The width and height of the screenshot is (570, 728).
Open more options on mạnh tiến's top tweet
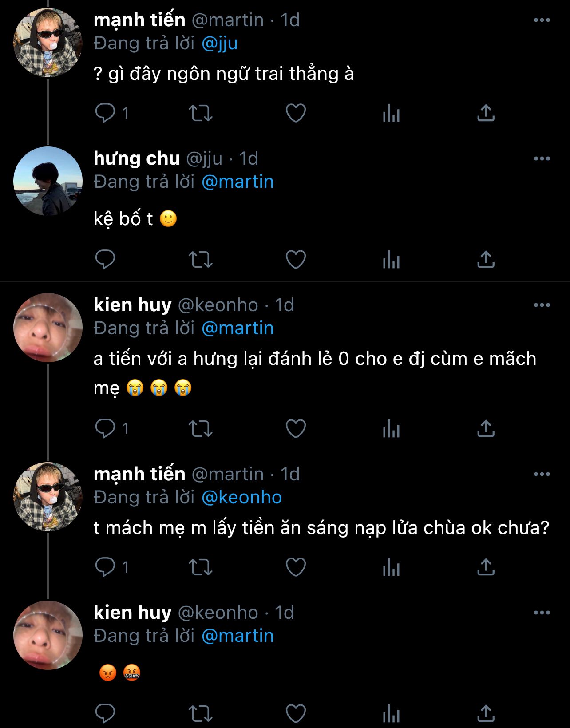[x=542, y=20]
